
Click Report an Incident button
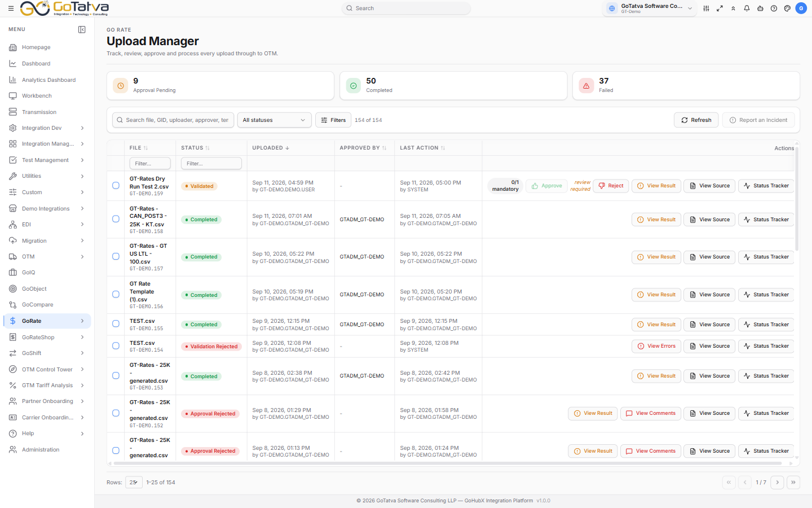click(x=758, y=120)
